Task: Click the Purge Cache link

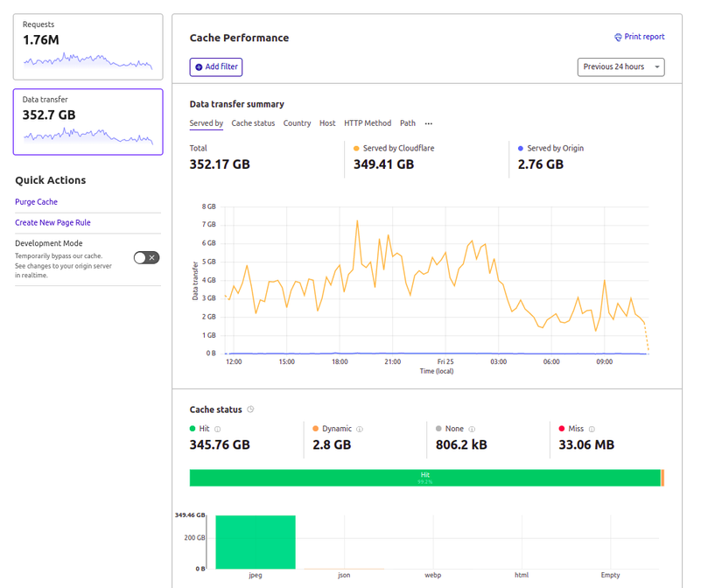Action: [x=36, y=202]
